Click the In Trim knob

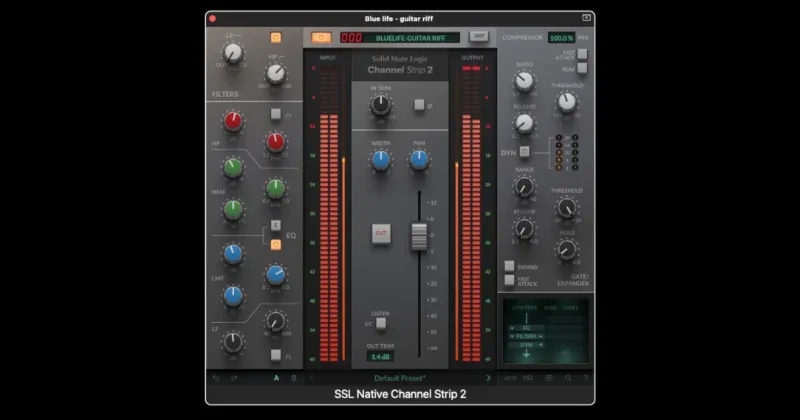381,105
